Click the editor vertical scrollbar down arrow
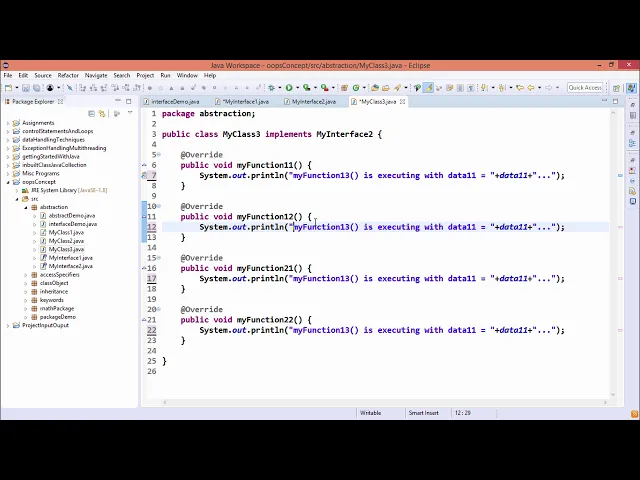 pos(613,395)
